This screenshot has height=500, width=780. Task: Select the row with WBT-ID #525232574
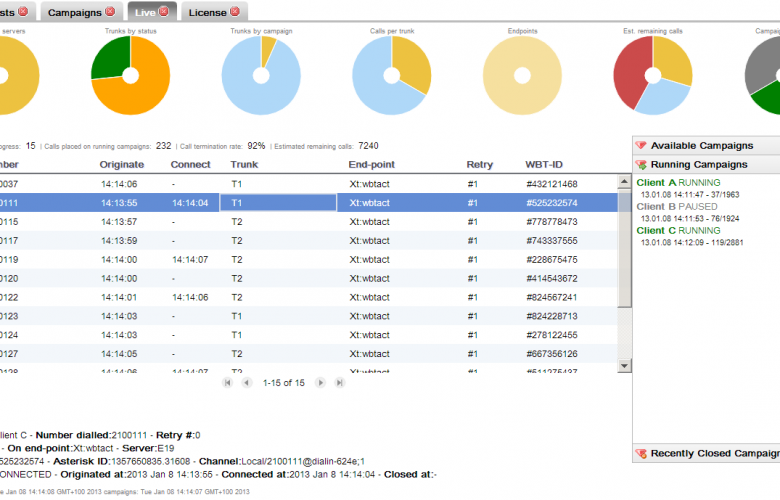308,203
